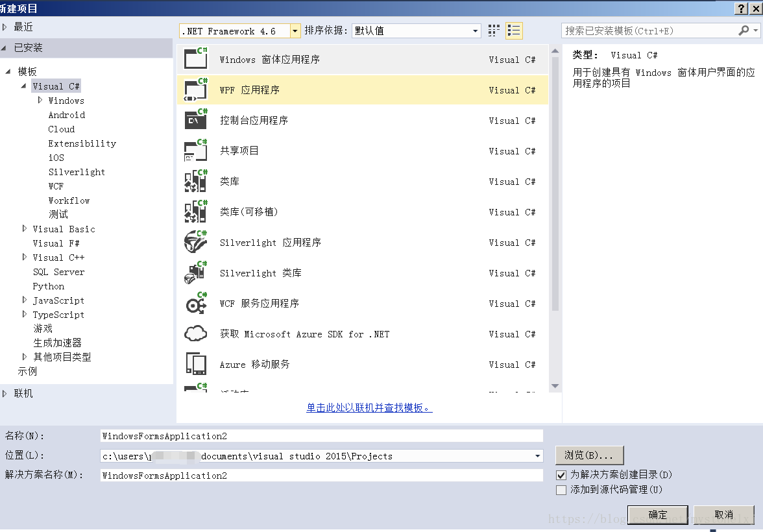Select Android under Visual C#
This screenshot has height=532, width=763.
click(x=67, y=115)
